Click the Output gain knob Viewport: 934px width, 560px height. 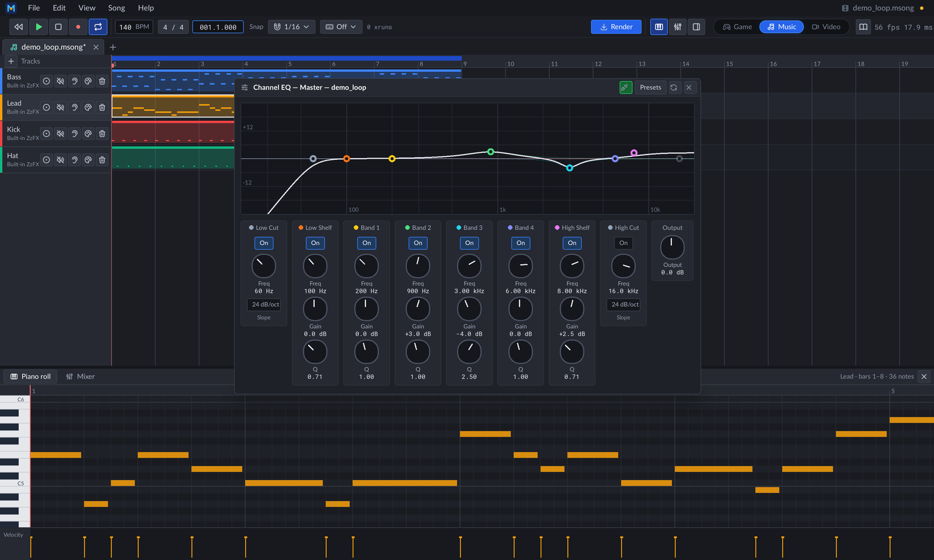(672, 248)
